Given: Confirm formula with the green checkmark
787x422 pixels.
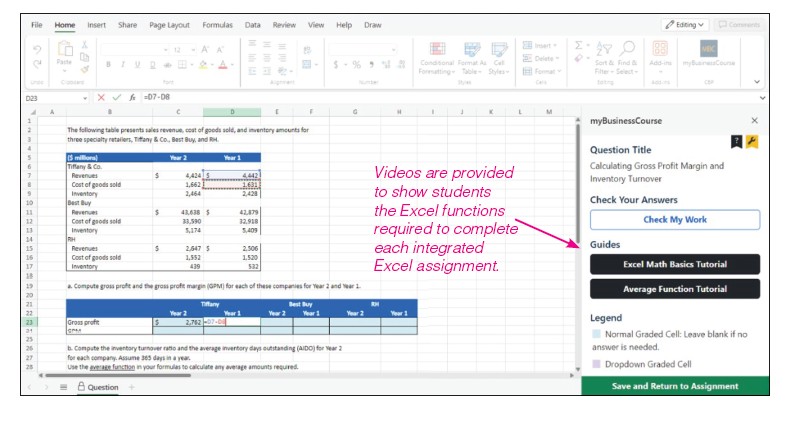Looking at the screenshot, I should click(116, 97).
